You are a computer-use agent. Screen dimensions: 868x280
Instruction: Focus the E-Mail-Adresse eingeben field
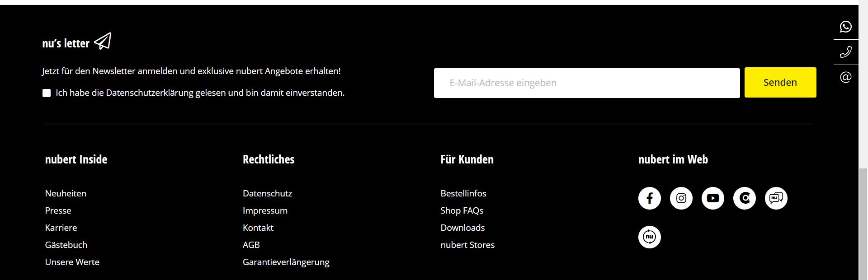pyautogui.click(x=586, y=83)
